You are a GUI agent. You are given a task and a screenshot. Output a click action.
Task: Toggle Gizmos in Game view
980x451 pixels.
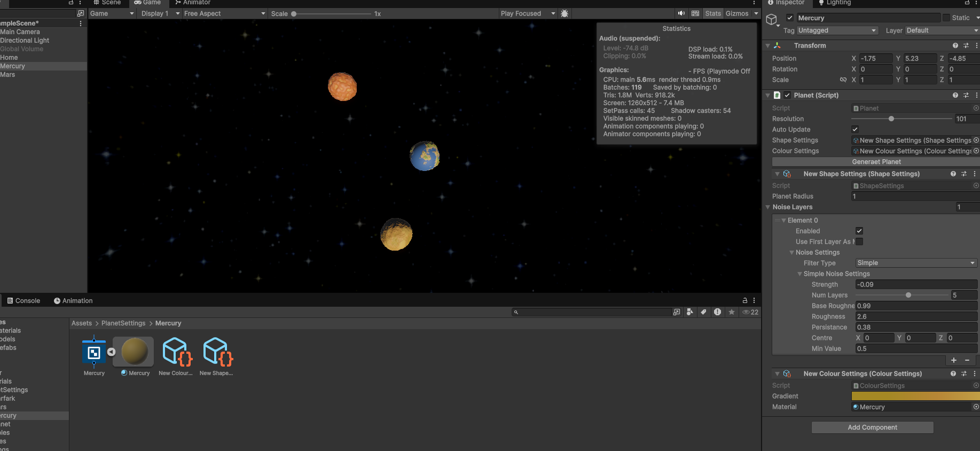(737, 13)
